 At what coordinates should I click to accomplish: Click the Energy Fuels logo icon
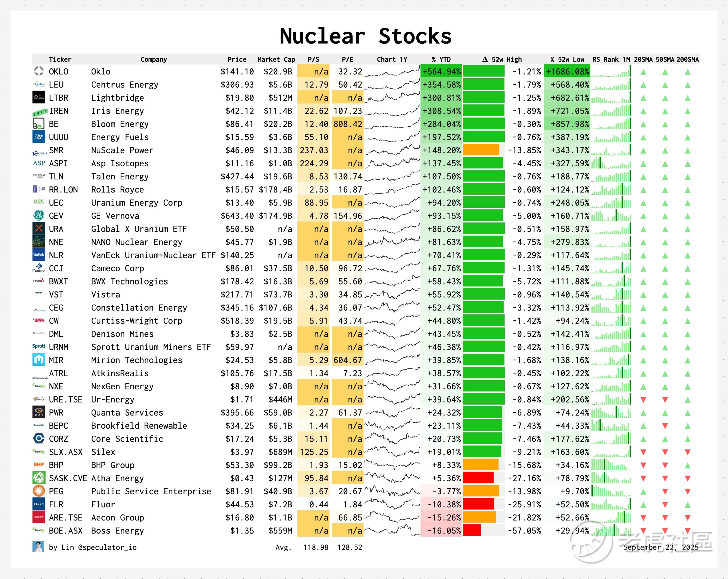pyautogui.click(x=39, y=136)
